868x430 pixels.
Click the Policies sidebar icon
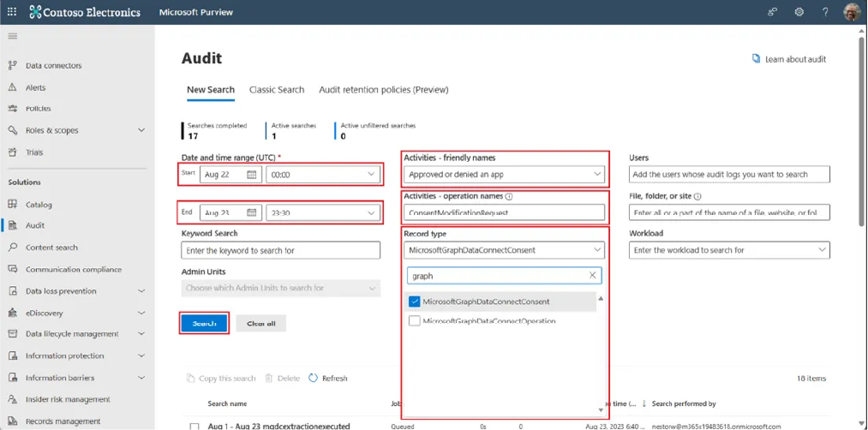tap(13, 109)
